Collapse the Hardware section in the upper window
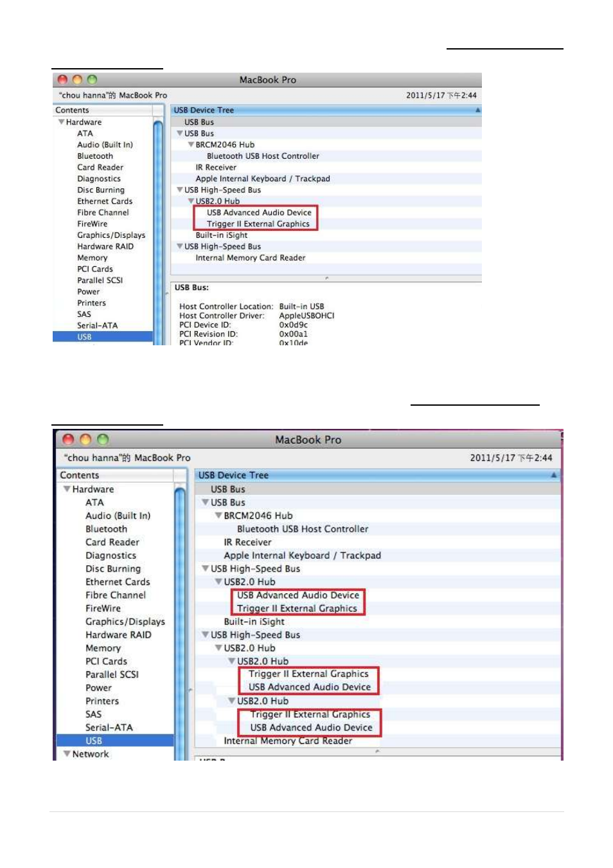Viewport: 613px width, 868px height. tap(61, 122)
